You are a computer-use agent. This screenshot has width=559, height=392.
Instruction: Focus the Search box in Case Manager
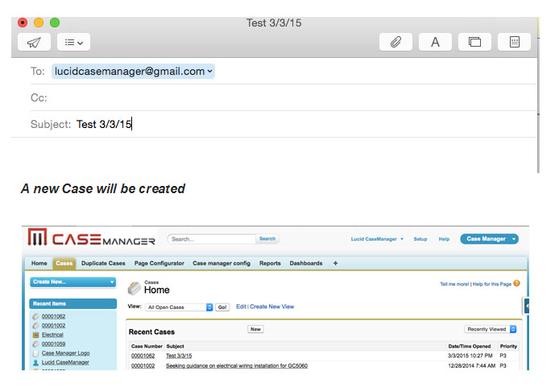click(212, 239)
